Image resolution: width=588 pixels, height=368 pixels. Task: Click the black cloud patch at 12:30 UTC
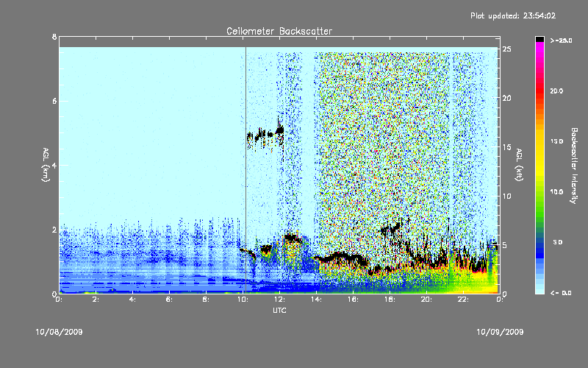click(x=291, y=238)
